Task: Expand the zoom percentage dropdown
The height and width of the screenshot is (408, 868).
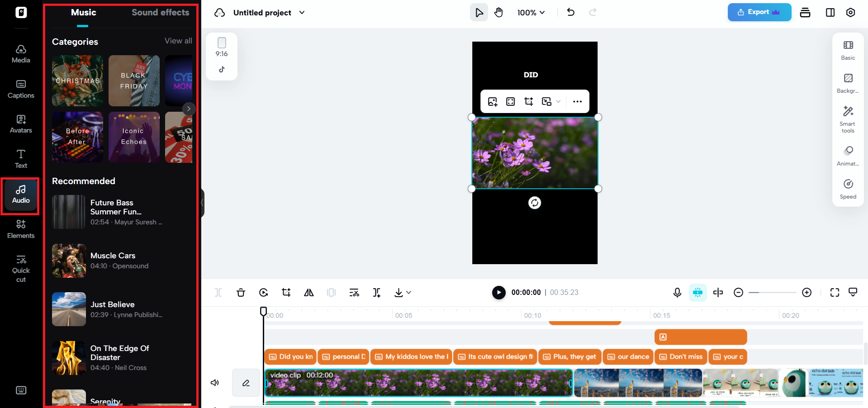Action: coord(531,12)
